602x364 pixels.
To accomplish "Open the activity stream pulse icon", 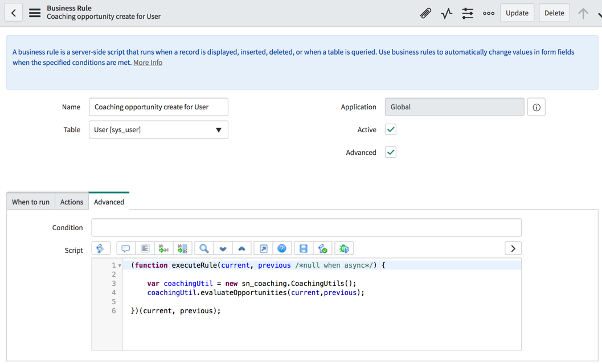I will [x=447, y=14].
